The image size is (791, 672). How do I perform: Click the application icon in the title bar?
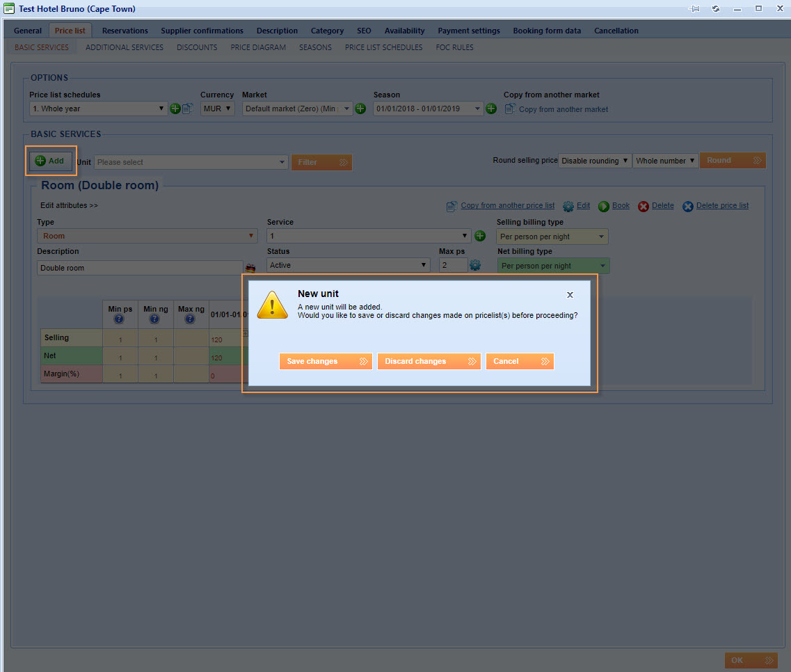9,8
